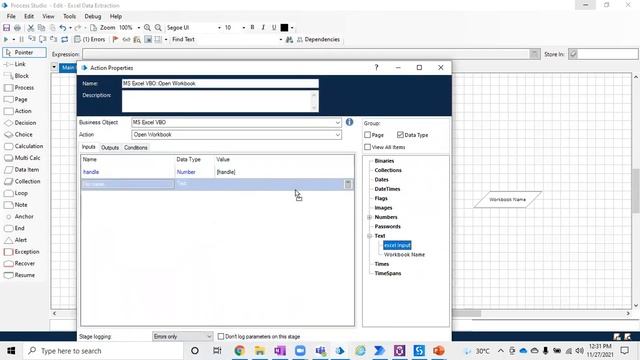This screenshot has height=360, width=640.
Task: Click the Description text area
Action: (x=220, y=101)
